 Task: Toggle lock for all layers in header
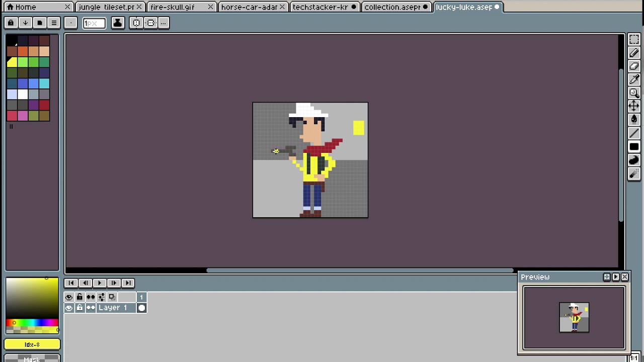79,297
